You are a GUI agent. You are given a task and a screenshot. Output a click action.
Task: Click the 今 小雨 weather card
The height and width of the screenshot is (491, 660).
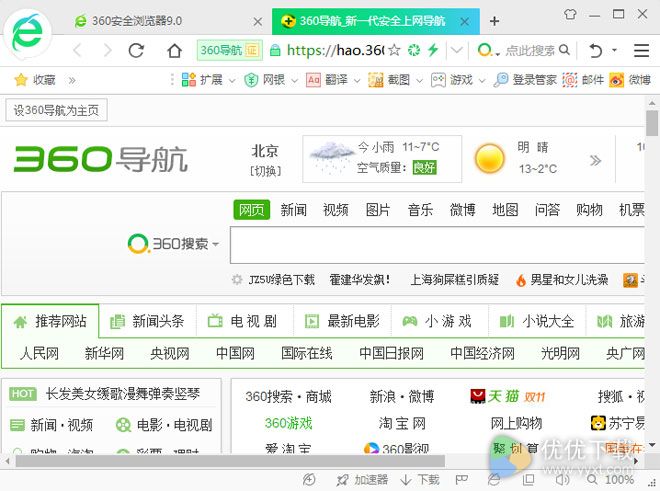(x=382, y=159)
